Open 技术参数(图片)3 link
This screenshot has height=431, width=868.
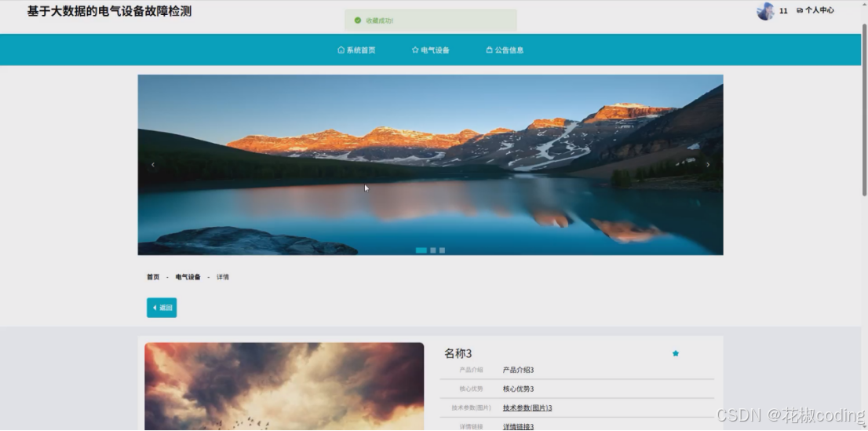527,407
